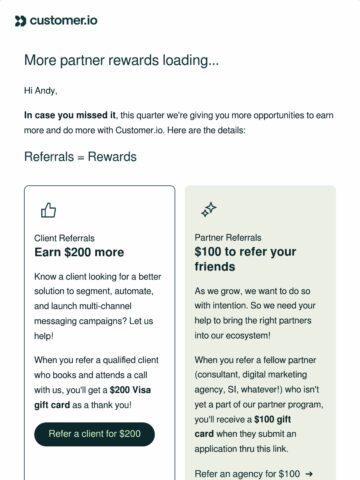Click the 'Client Referrals' label
The width and height of the screenshot is (360, 480).
(64, 238)
